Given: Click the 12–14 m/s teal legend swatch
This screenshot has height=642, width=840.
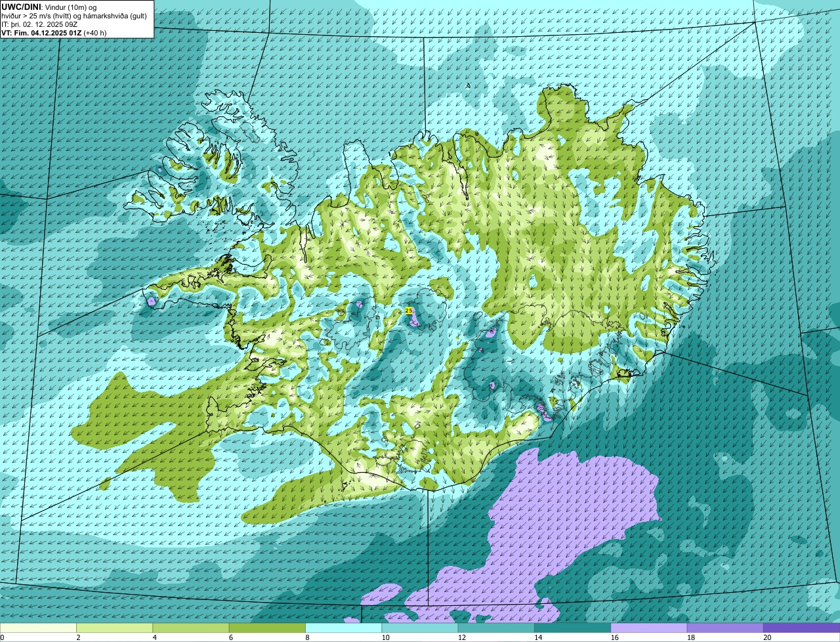Looking at the screenshot, I should pos(496,628).
